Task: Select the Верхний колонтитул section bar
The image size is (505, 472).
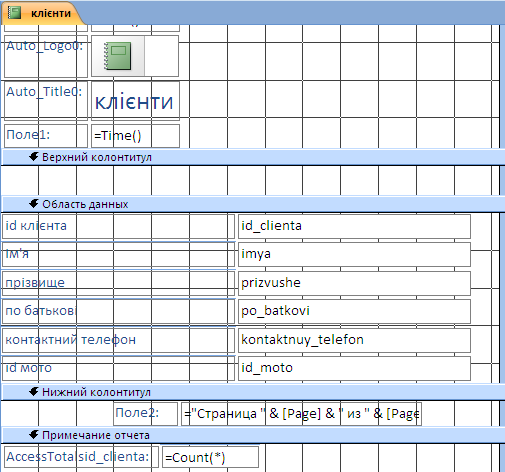Action: 253,157
